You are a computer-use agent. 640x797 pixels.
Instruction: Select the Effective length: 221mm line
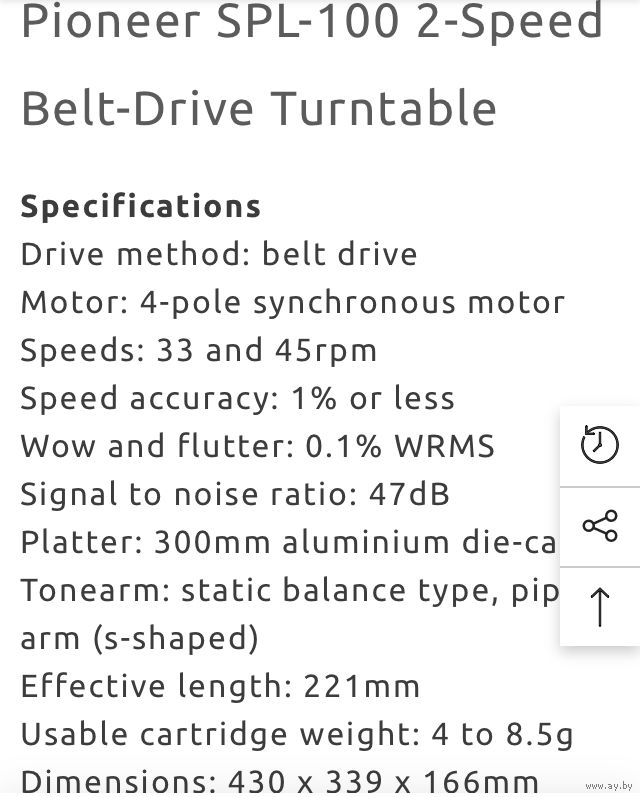(x=220, y=686)
